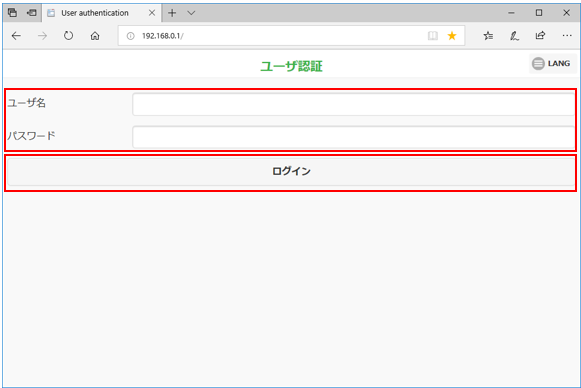Image resolution: width=581 pixels, height=388 pixels.
Task: Click the forward navigation arrow
Action: click(43, 36)
